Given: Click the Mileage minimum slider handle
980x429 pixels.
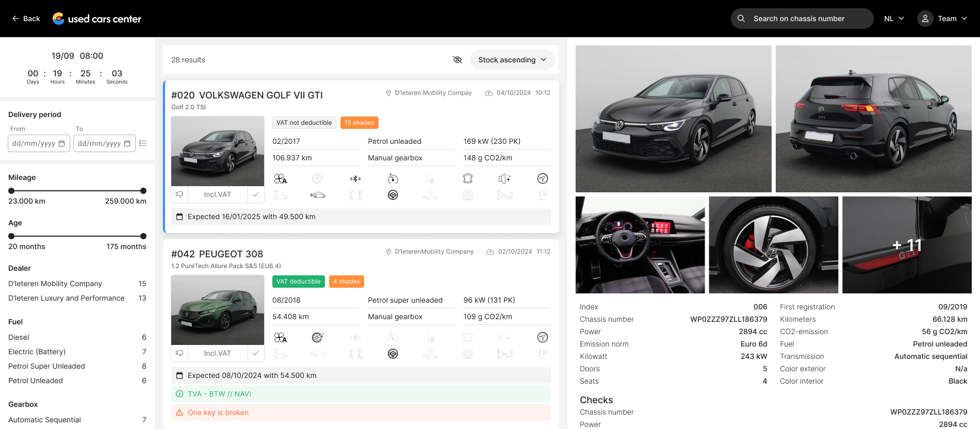Looking at the screenshot, I should [x=11, y=191].
